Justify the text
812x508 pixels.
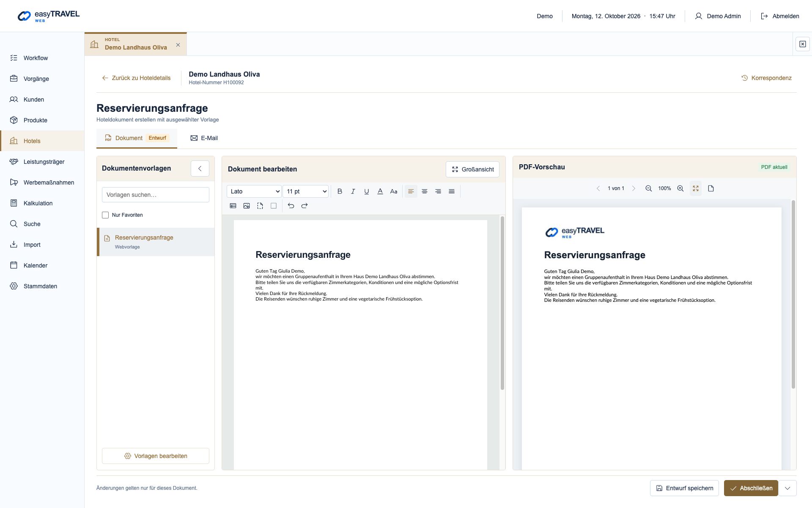tap(452, 191)
